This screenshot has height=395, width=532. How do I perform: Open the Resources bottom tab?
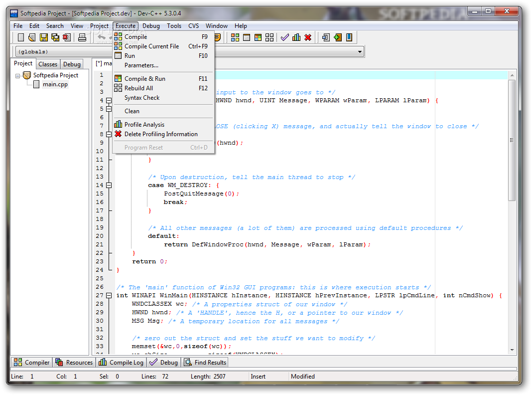click(x=74, y=363)
